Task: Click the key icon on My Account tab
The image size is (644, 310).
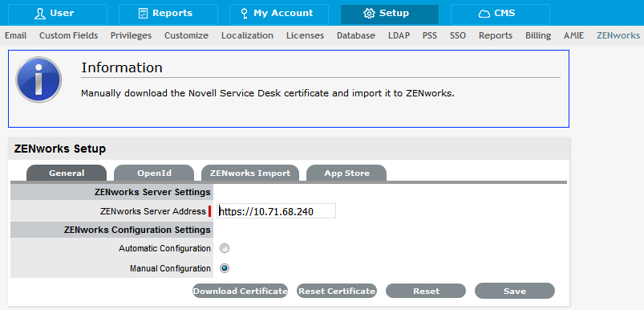Action: tap(245, 14)
